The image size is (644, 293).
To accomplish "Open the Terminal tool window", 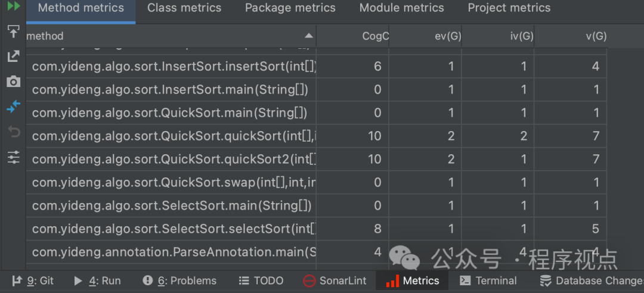I will tap(488, 280).
